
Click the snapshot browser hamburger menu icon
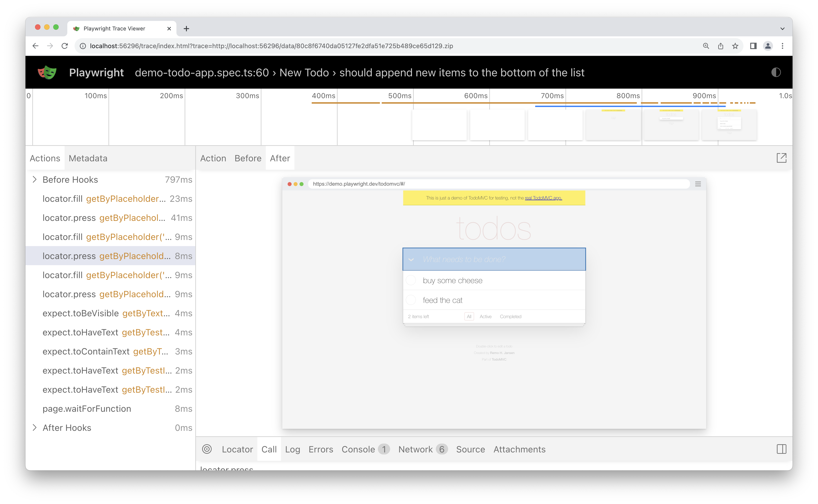click(698, 184)
